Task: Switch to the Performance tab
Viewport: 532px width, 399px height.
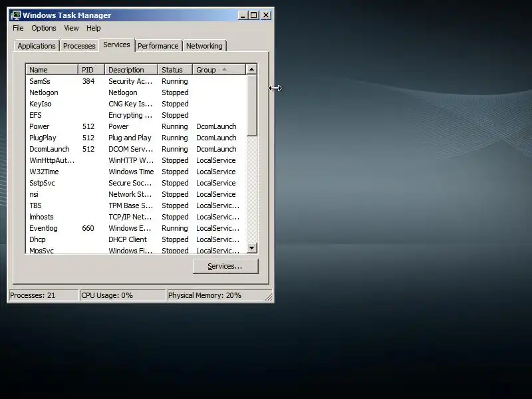Action: (x=158, y=46)
